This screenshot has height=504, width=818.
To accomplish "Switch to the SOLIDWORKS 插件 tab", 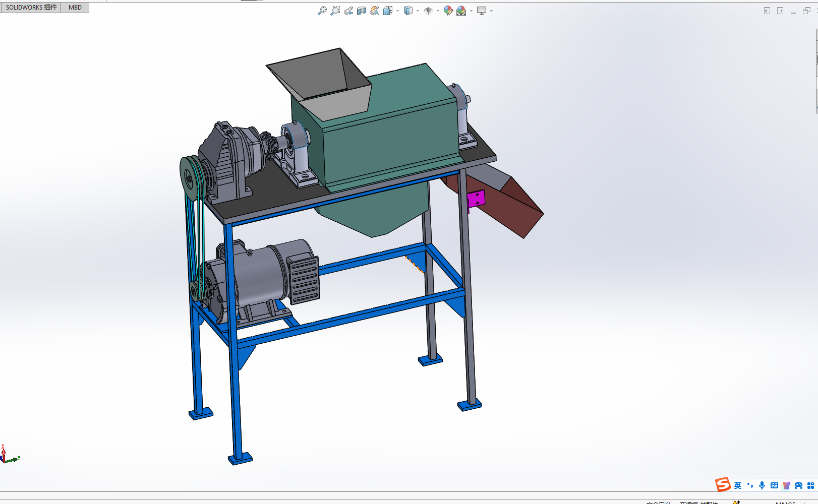I will (x=31, y=8).
